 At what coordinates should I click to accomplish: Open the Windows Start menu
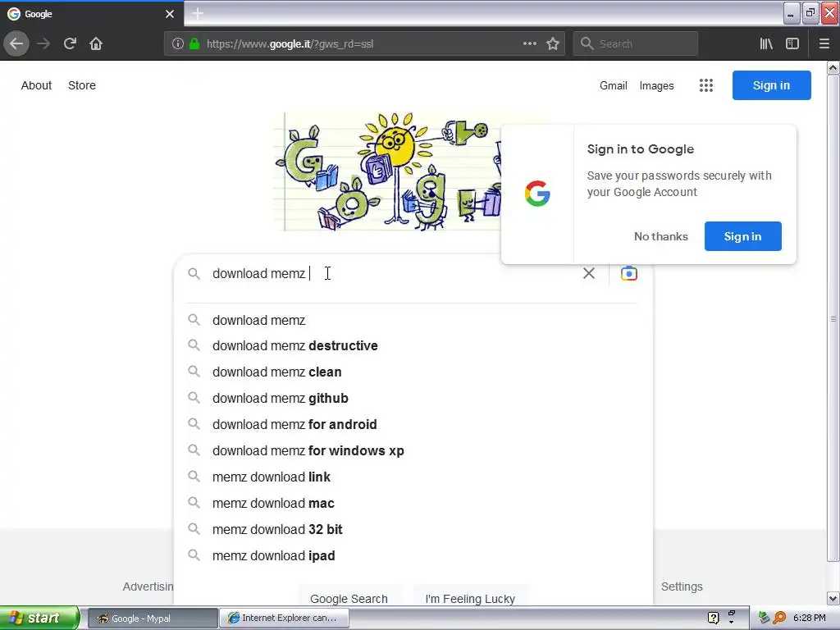coord(39,618)
